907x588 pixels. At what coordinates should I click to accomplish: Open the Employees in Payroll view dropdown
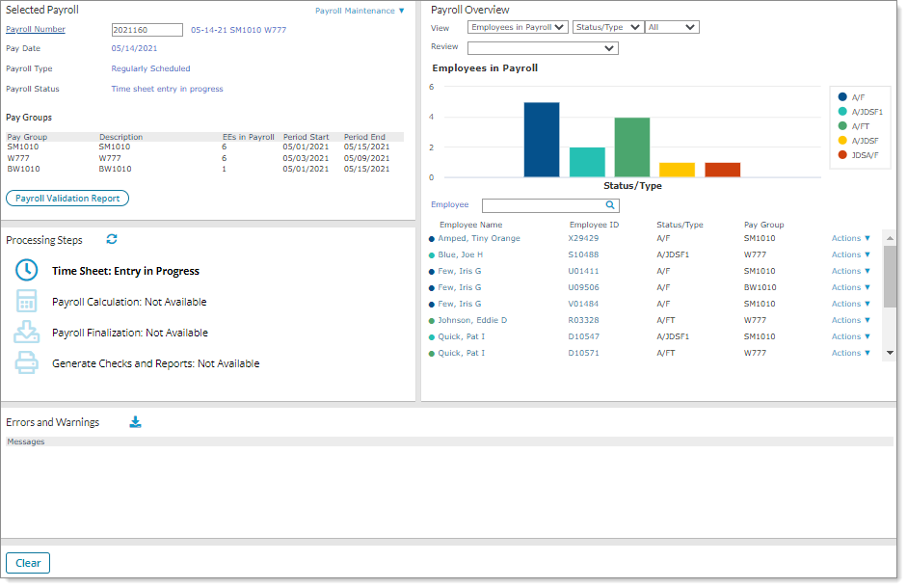point(518,28)
